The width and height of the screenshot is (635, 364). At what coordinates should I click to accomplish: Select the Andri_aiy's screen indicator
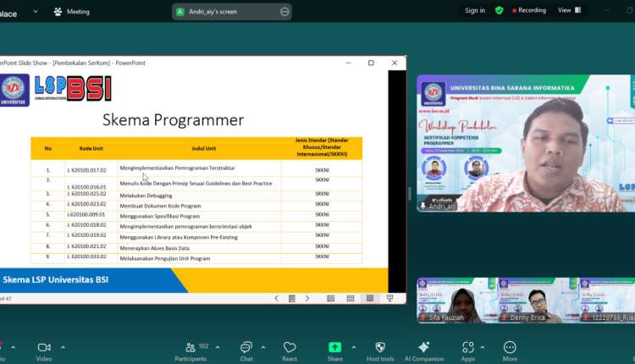[x=231, y=12]
